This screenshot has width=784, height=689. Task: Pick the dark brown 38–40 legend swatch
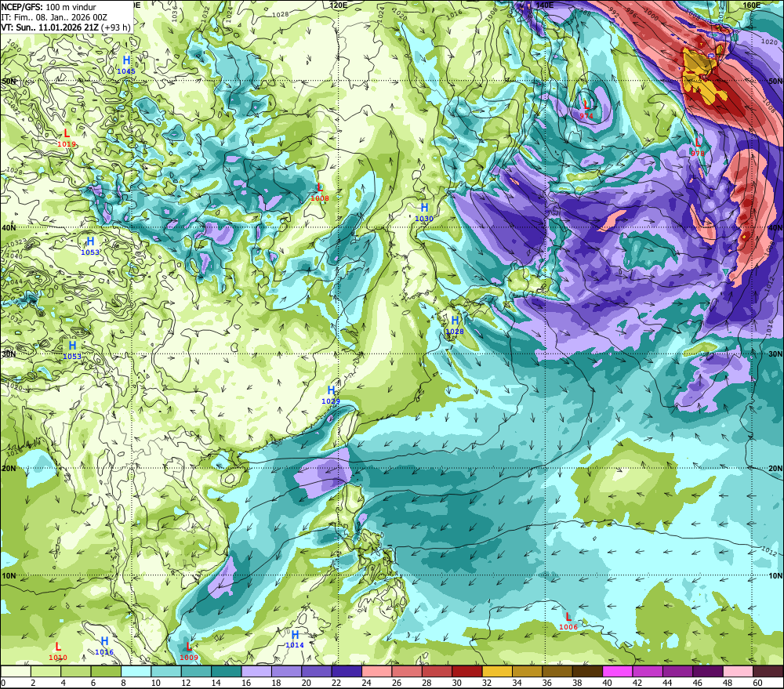(588, 671)
